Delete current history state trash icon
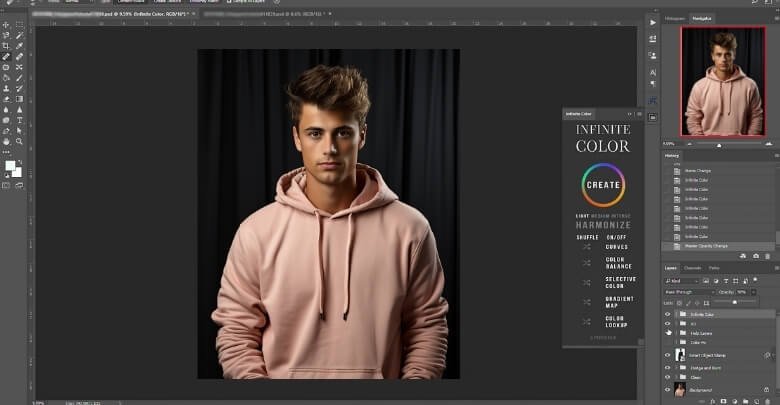Screen dimensions: 780x405 [x=768, y=256]
